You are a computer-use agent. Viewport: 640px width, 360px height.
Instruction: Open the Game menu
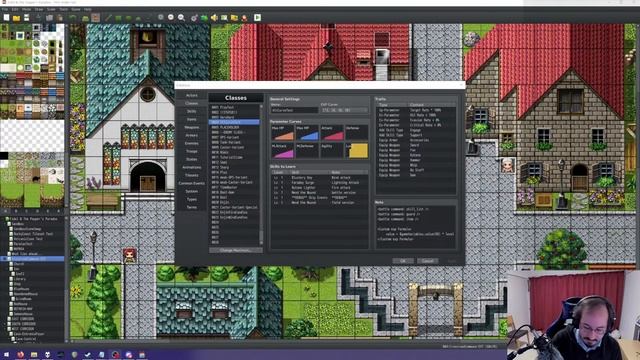tap(76, 9)
